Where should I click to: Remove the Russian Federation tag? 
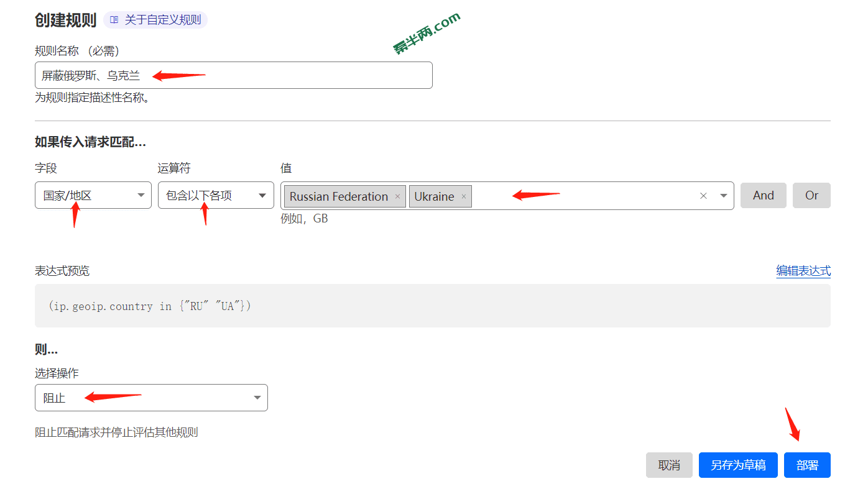coord(397,196)
